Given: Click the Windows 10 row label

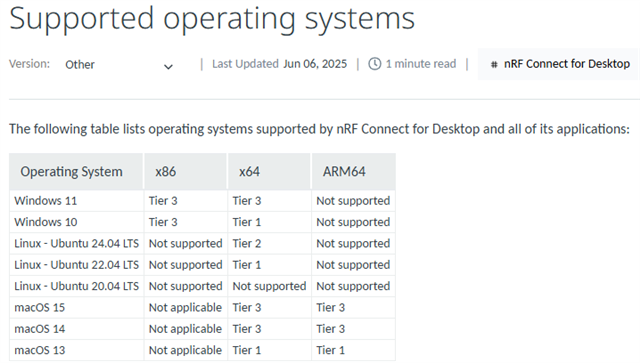Looking at the screenshot, I should point(46,222).
